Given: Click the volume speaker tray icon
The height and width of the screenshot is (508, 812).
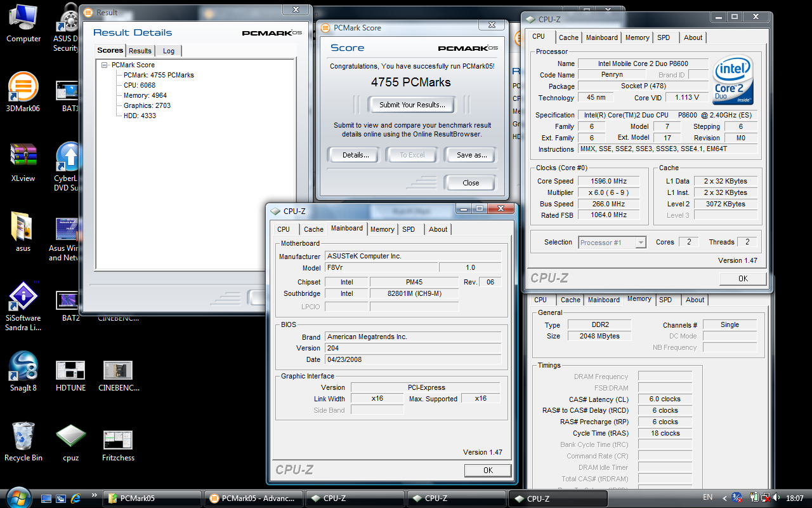Looking at the screenshot, I should pos(776,498).
